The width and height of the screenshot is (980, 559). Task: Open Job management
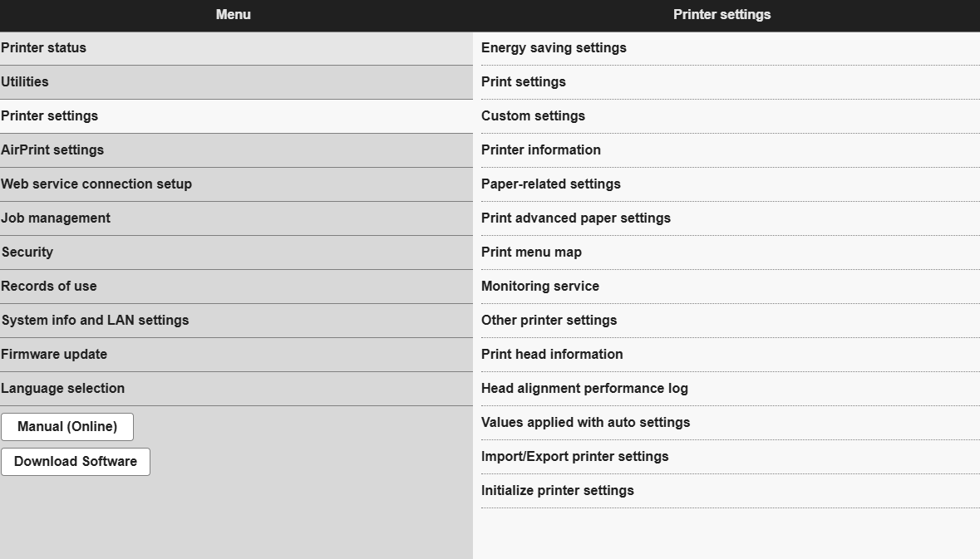point(56,218)
